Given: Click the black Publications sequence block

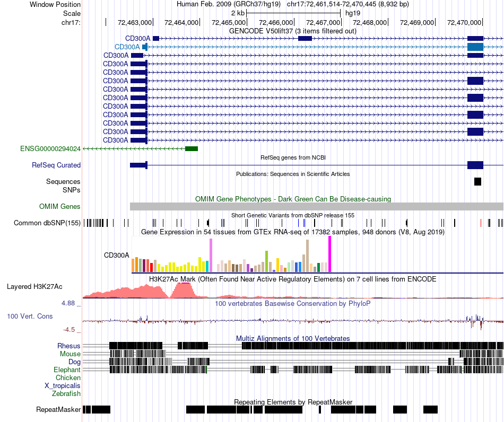Looking at the screenshot, I should [477, 181].
